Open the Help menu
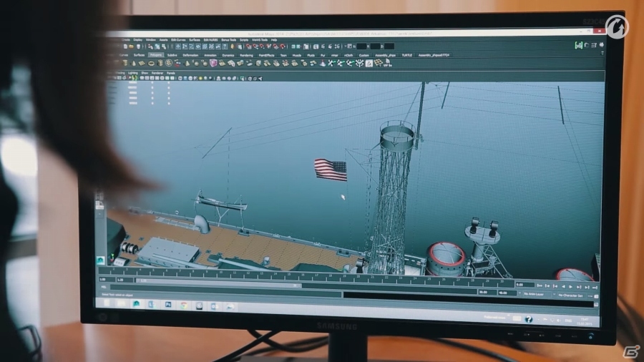The image size is (644, 362). (273, 40)
